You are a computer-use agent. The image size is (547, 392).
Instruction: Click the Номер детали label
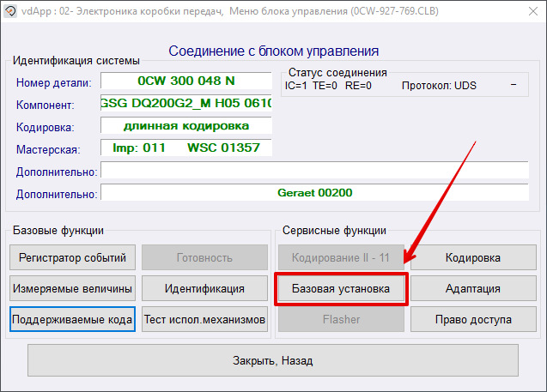pos(54,83)
